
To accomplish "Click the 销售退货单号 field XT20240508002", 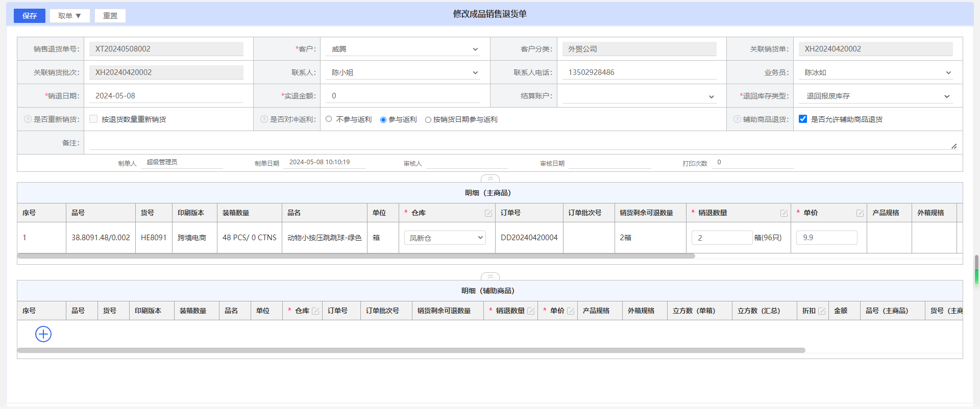I will click(x=166, y=49).
